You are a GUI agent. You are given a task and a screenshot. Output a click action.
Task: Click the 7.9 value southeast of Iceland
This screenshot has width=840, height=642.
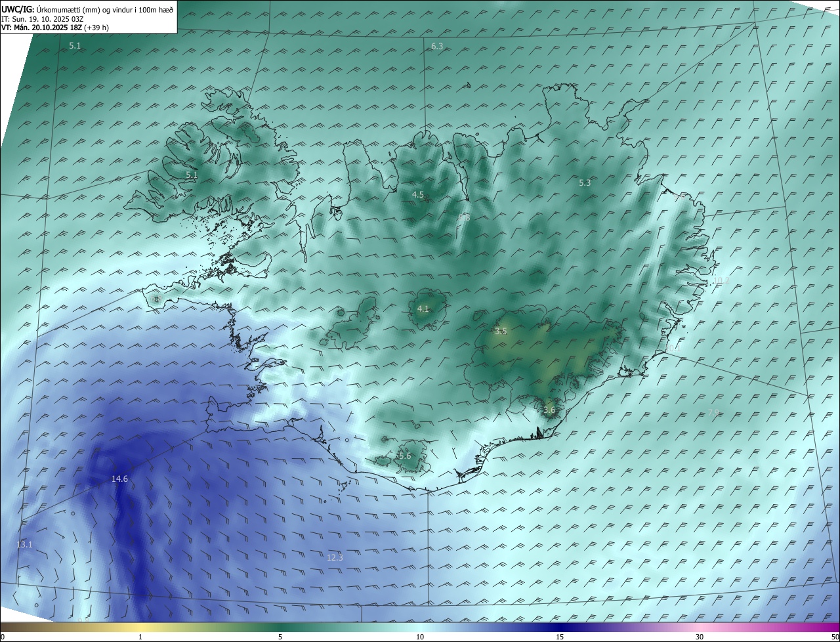(713, 412)
